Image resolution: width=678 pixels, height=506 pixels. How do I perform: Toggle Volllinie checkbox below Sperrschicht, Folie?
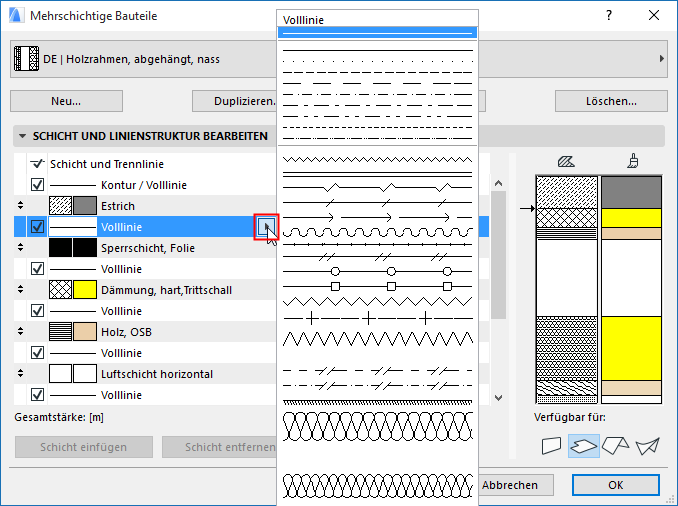(38, 269)
